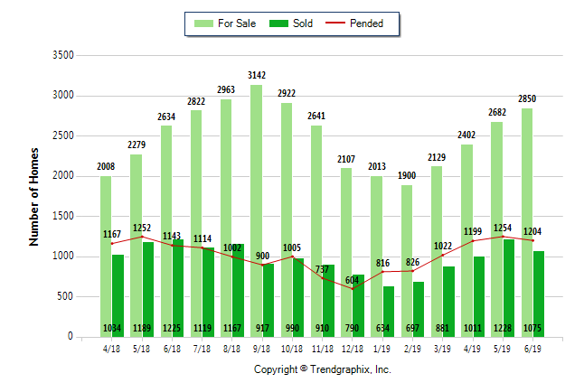Click the 3500 y-axis tick label
The width and height of the screenshot is (584, 392).
(x=61, y=55)
